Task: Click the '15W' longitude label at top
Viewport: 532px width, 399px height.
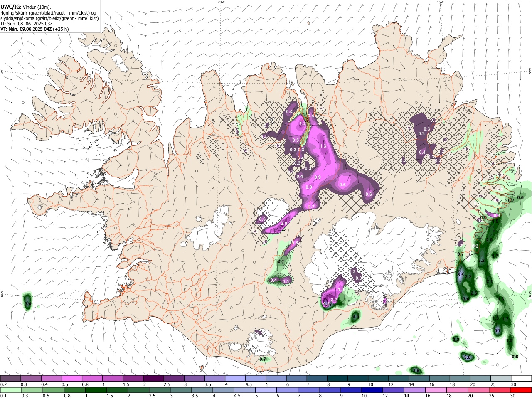Action: [440, 2]
